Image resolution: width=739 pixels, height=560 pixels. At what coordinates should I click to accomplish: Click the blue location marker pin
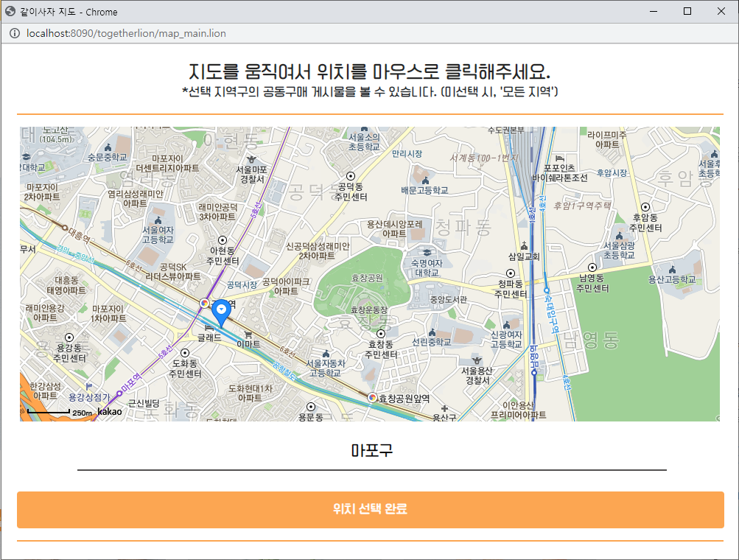[221, 313]
